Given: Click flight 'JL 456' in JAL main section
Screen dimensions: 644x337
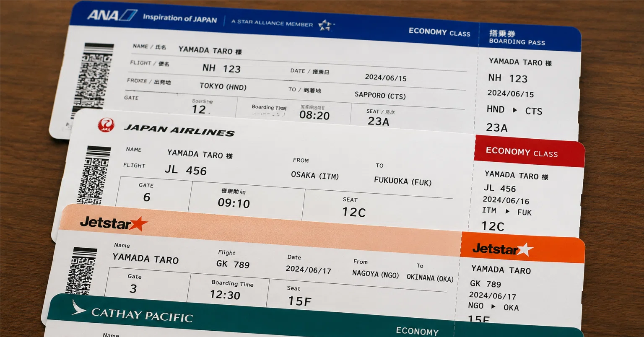Looking at the screenshot, I should [x=186, y=170].
